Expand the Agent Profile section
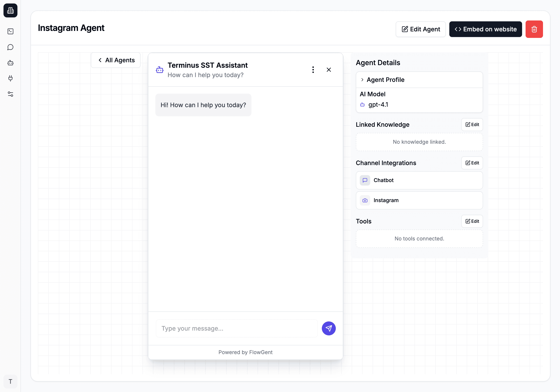This screenshot has height=392, width=560. point(385,79)
